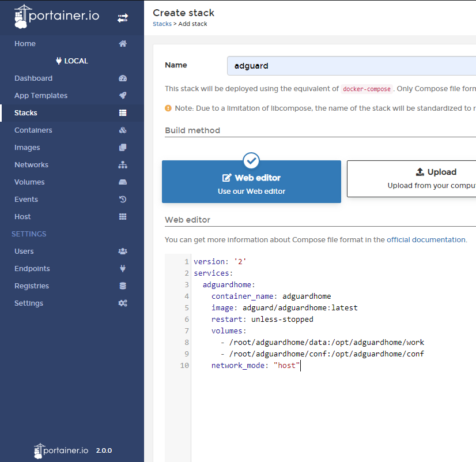The height and width of the screenshot is (462, 476).
Task: Click the Settings gears icon
Action: [x=123, y=303]
